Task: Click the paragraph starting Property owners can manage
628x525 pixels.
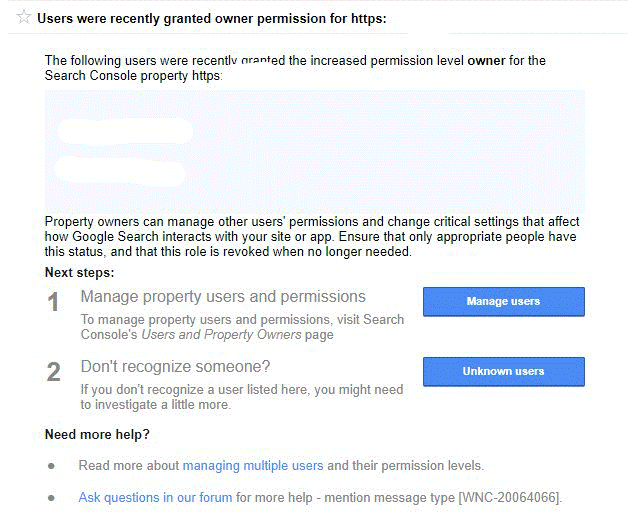Action: 312,237
